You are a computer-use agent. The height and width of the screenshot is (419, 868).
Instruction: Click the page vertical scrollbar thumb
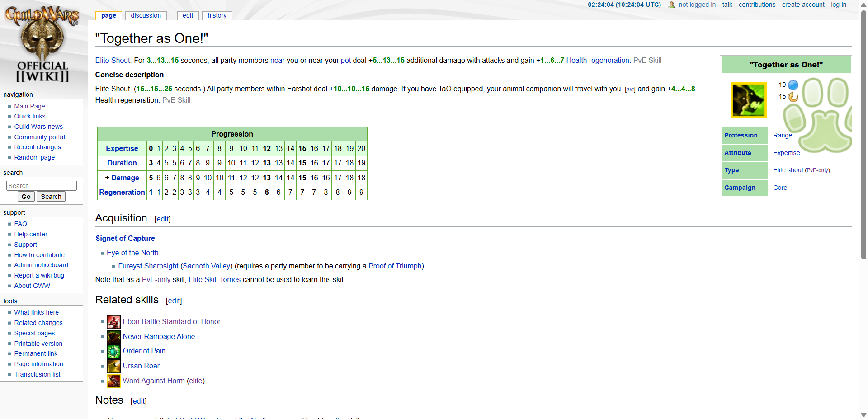pos(863,135)
